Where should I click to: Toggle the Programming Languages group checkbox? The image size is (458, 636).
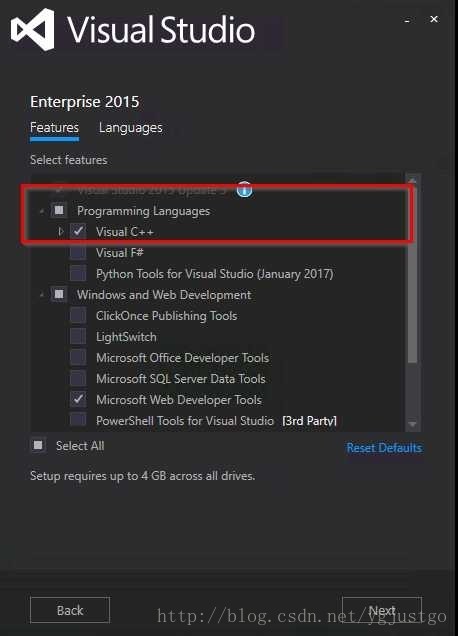tap(59, 210)
